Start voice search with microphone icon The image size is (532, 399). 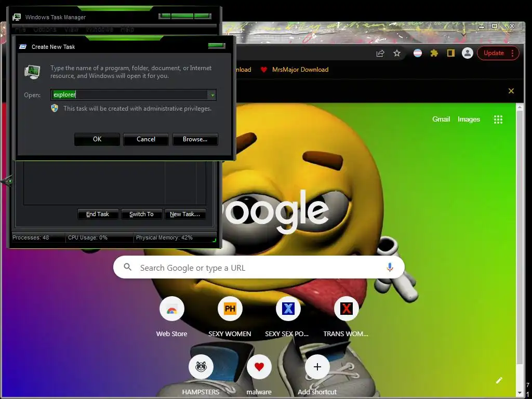pos(390,268)
